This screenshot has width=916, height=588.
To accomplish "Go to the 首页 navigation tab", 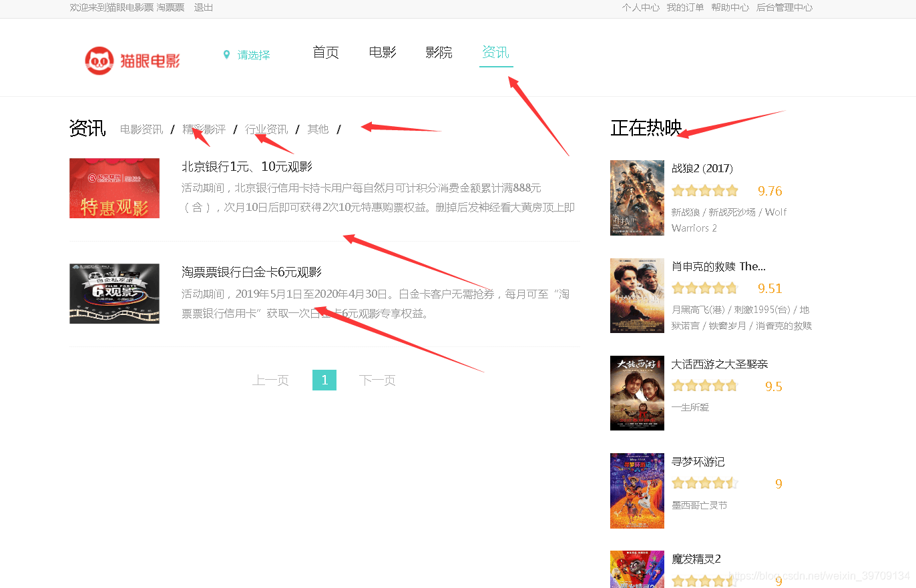I will coord(326,52).
